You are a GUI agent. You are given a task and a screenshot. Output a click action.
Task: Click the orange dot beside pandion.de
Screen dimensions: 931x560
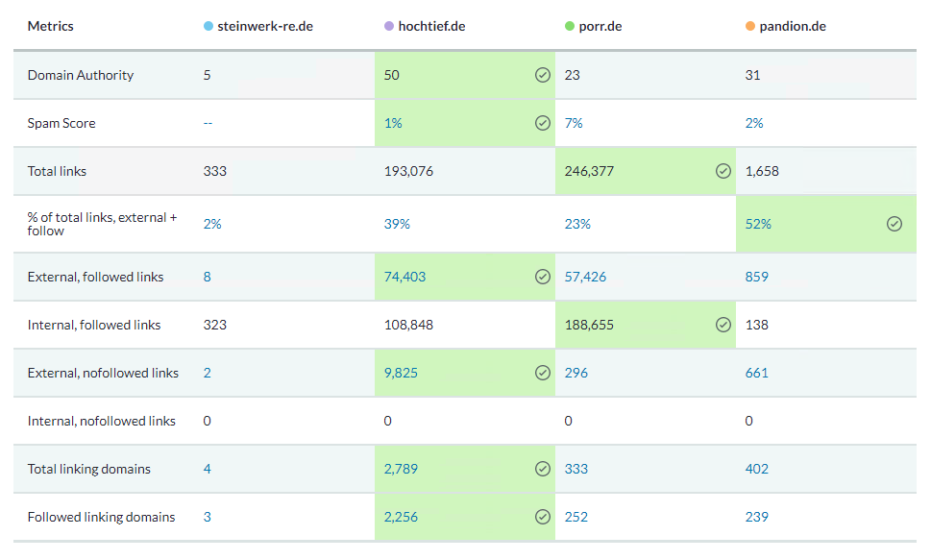pyautogui.click(x=750, y=26)
